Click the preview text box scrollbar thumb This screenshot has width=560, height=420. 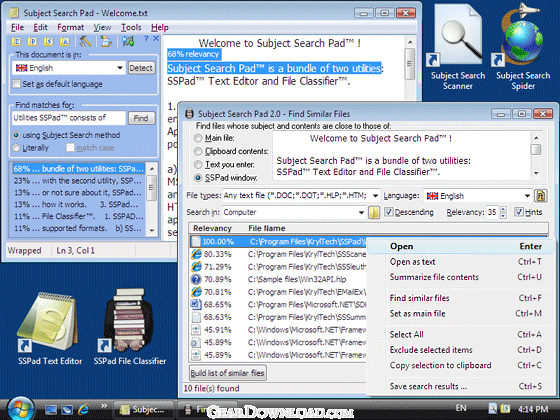(x=536, y=149)
